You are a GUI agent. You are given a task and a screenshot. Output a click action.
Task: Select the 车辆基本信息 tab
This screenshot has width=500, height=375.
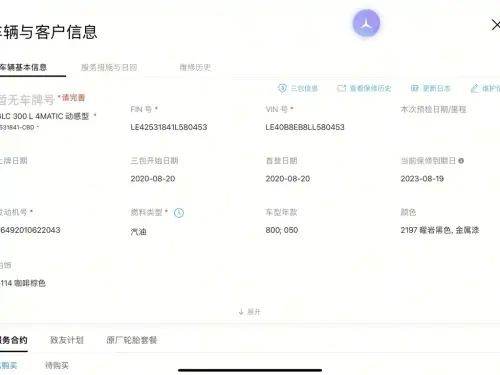click(x=23, y=67)
